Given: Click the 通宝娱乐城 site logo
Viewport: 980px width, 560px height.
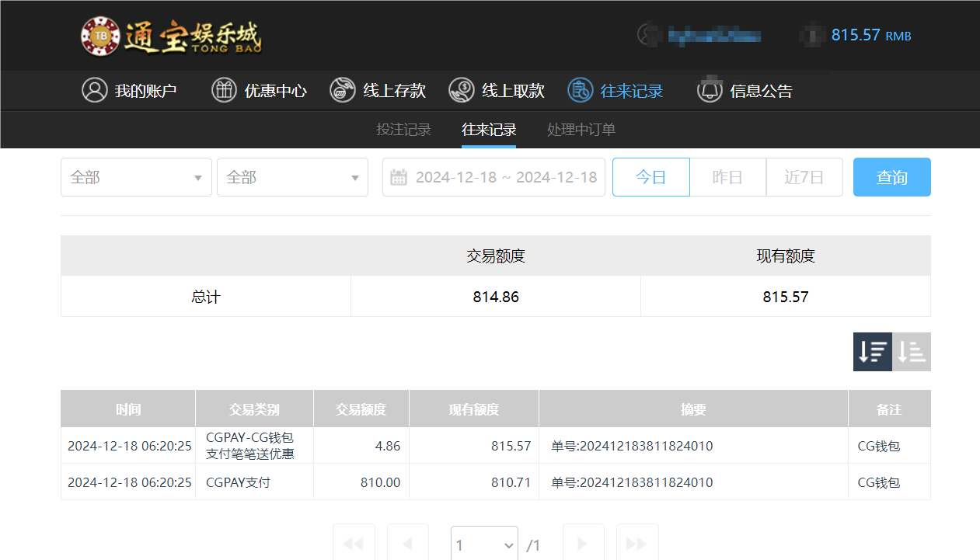Looking at the screenshot, I should (171, 35).
